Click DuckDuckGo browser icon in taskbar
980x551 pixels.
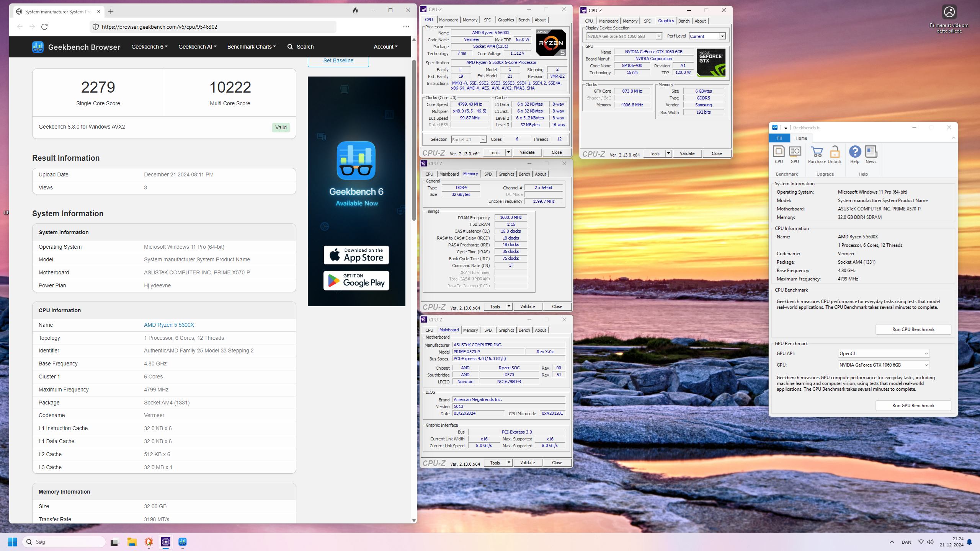tap(149, 542)
